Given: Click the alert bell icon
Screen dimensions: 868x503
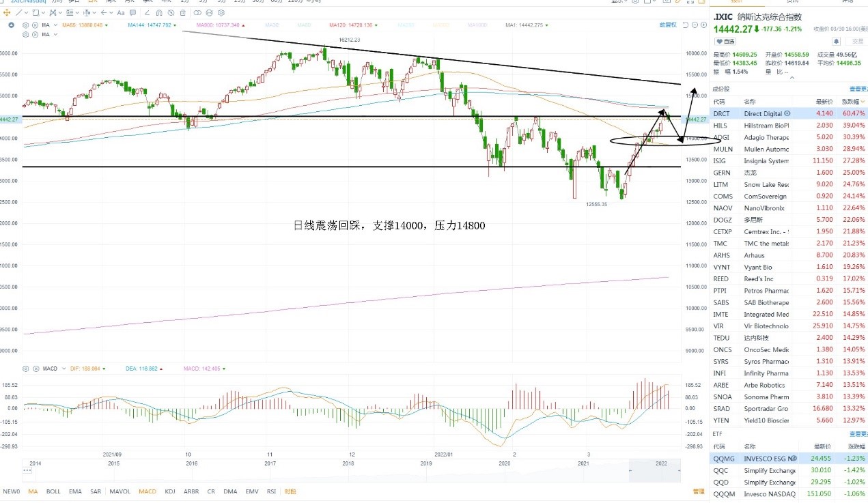Looking at the screenshot, I should pos(836,42).
